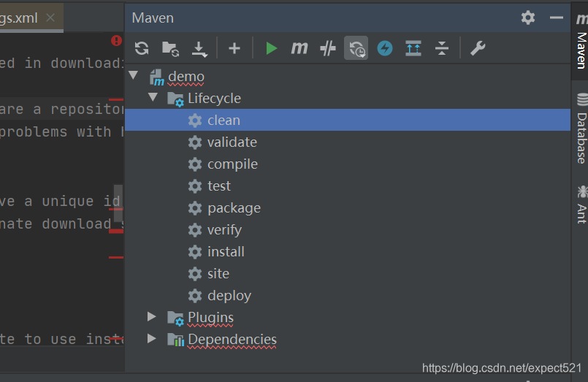Expand the Dependencies node
Viewport: 588px width, 382px height.
(x=151, y=338)
